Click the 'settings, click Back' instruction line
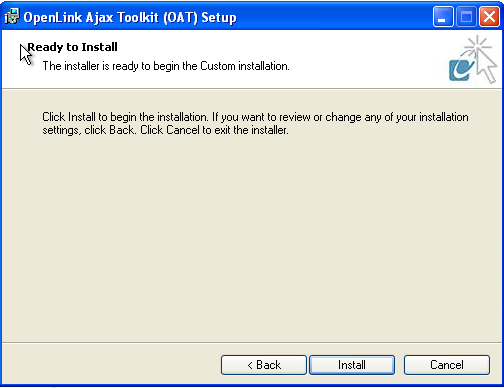Screen dimensions: 504x388 (165, 130)
